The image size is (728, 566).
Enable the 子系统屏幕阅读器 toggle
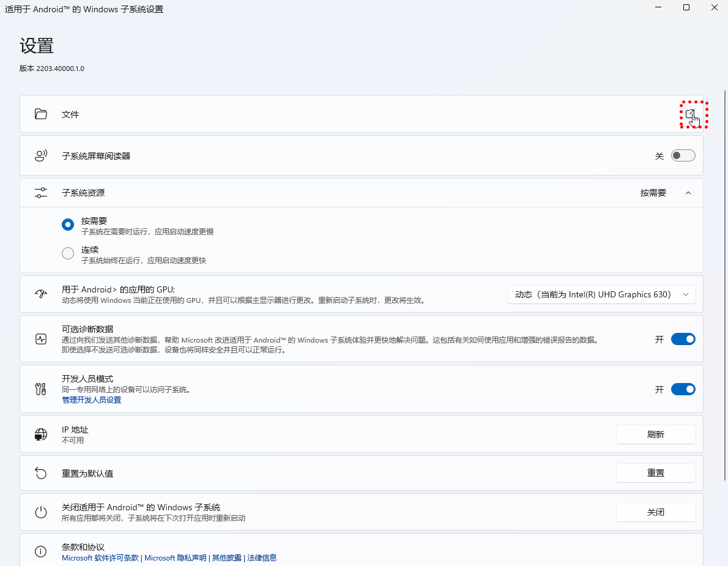click(x=683, y=155)
